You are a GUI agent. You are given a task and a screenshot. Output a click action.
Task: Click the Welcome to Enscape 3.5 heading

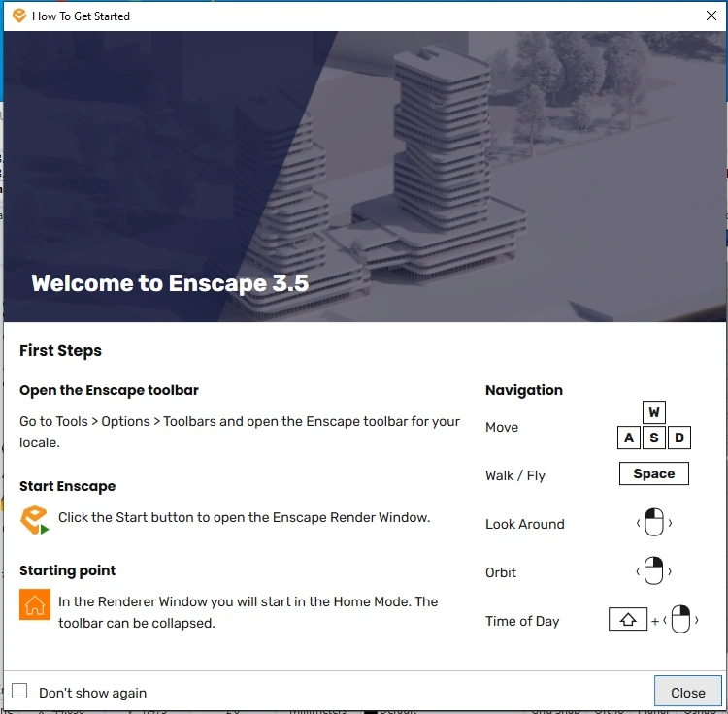pyautogui.click(x=170, y=283)
